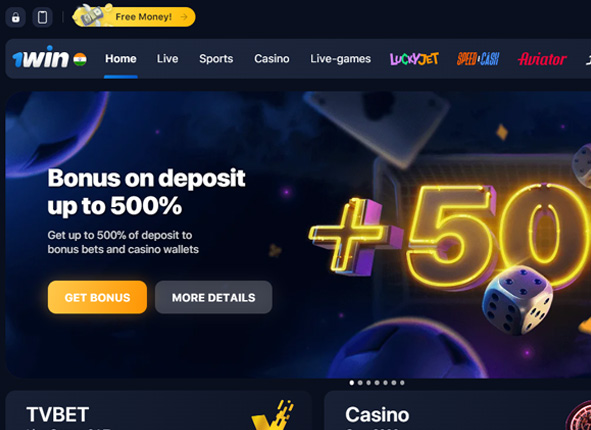Select the second banner carousel dot

click(x=360, y=383)
